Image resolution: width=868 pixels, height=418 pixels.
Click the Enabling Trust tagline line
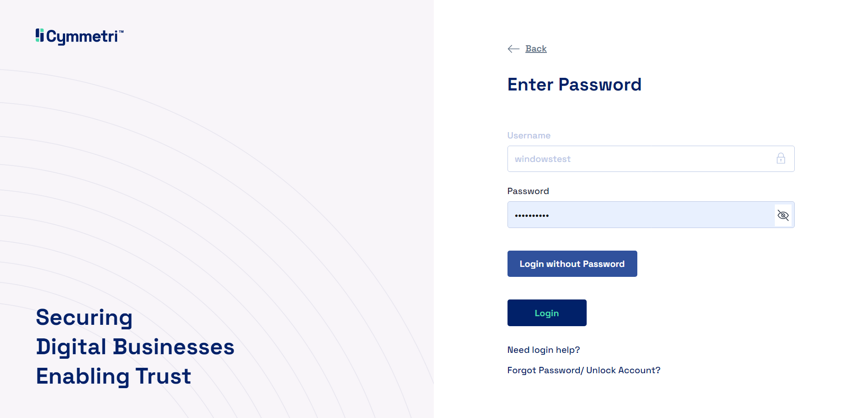tap(114, 376)
